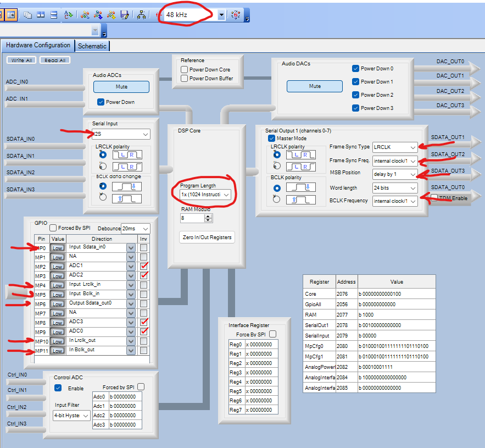Switch to the Schematic tab

(92, 46)
